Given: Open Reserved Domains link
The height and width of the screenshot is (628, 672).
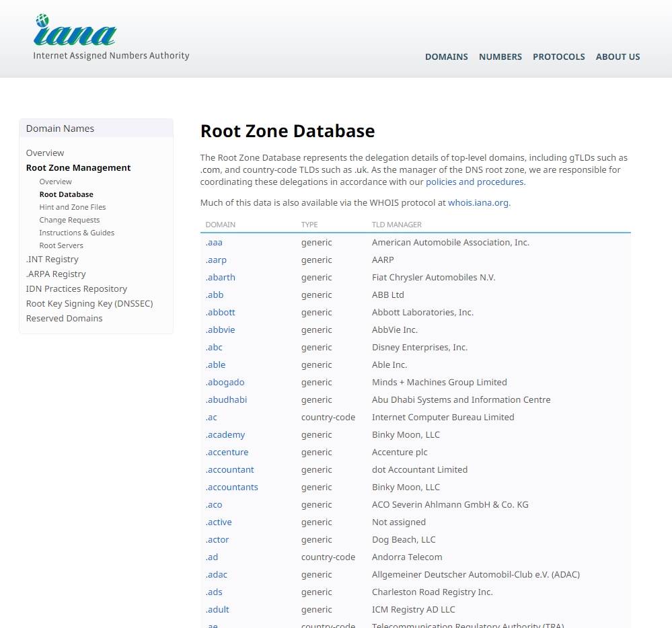Looking at the screenshot, I should point(65,318).
